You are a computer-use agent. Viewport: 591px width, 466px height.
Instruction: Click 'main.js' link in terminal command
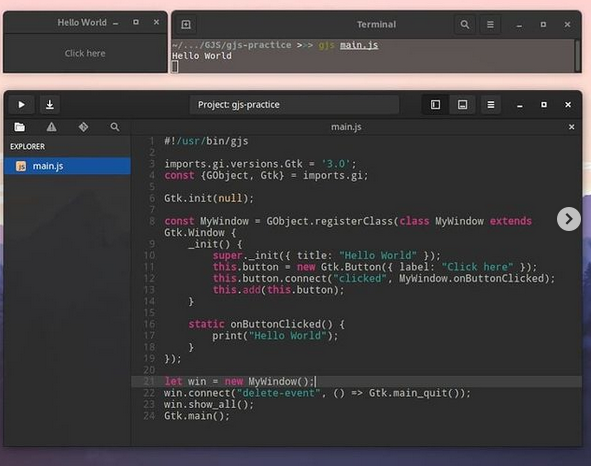tap(359, 45)
